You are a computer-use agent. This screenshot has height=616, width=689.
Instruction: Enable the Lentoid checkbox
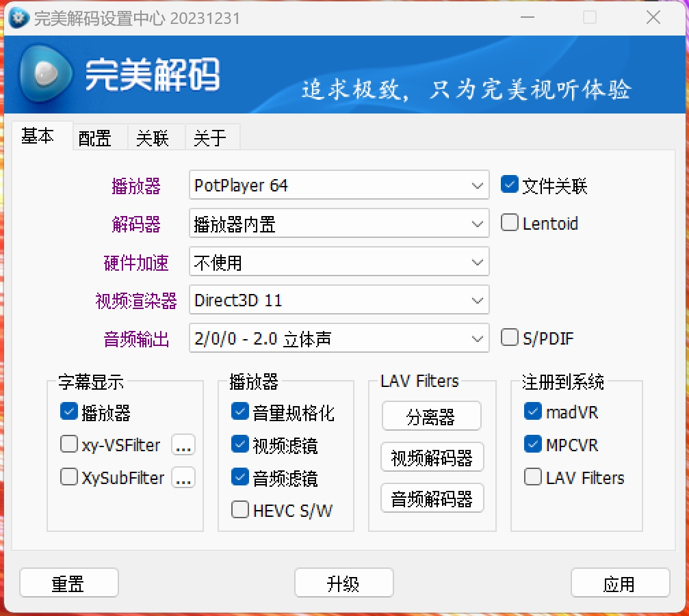coord(510,223)
